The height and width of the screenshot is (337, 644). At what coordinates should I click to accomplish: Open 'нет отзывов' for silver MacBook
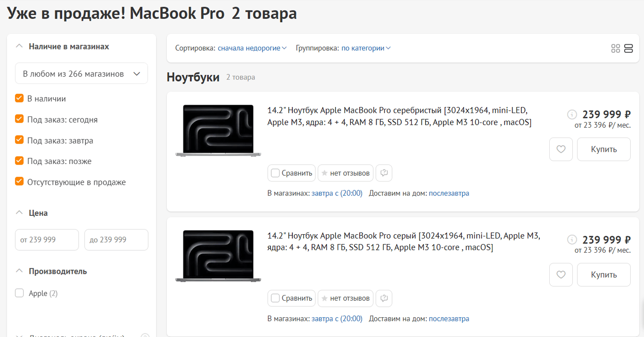pyautogui.click(x=346, y=173)
